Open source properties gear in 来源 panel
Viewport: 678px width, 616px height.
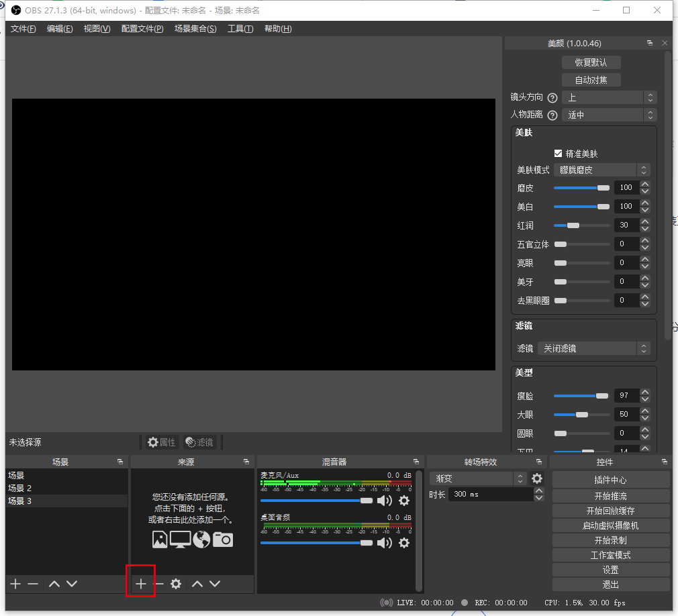pyautogui.click(x=176, y=584)
